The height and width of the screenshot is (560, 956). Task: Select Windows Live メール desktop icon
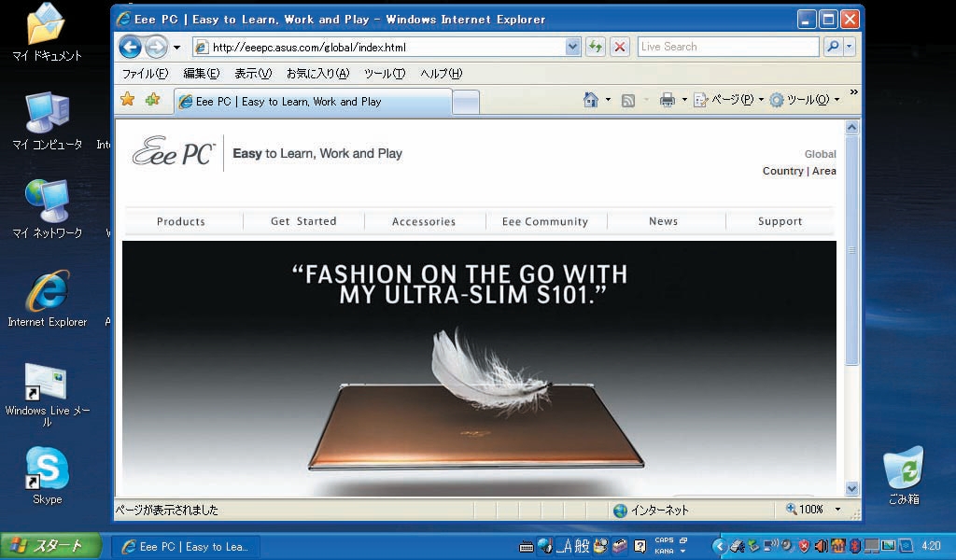47,395
